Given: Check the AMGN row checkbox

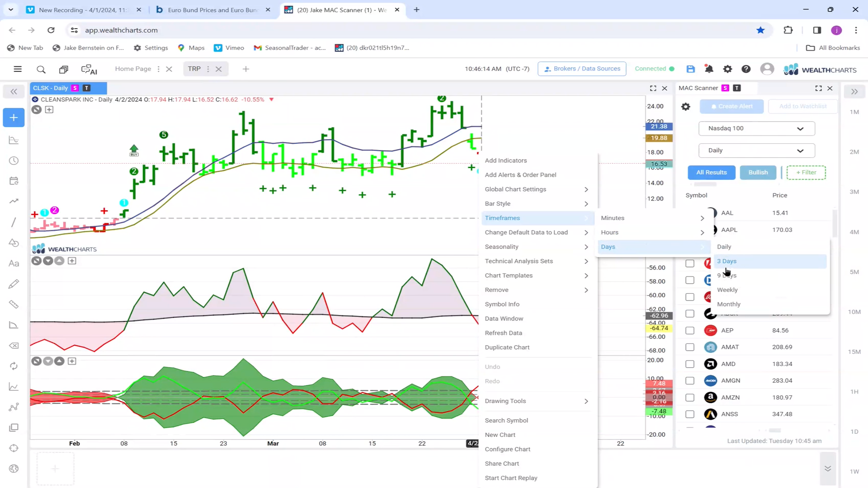Looking at the screenshot, I should point(689,380).
